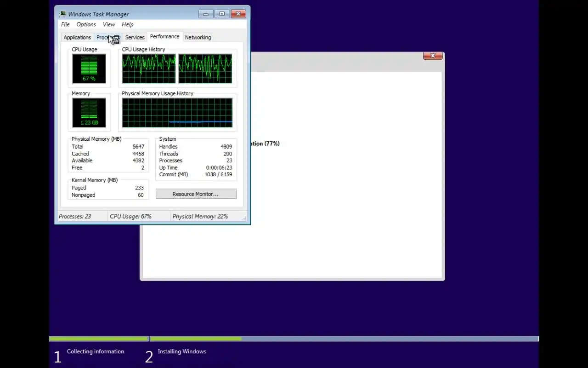Click the second CPU Usage History graph
Image resolution: width=588 pixels, height=368 pixels.
coord(205,69)
